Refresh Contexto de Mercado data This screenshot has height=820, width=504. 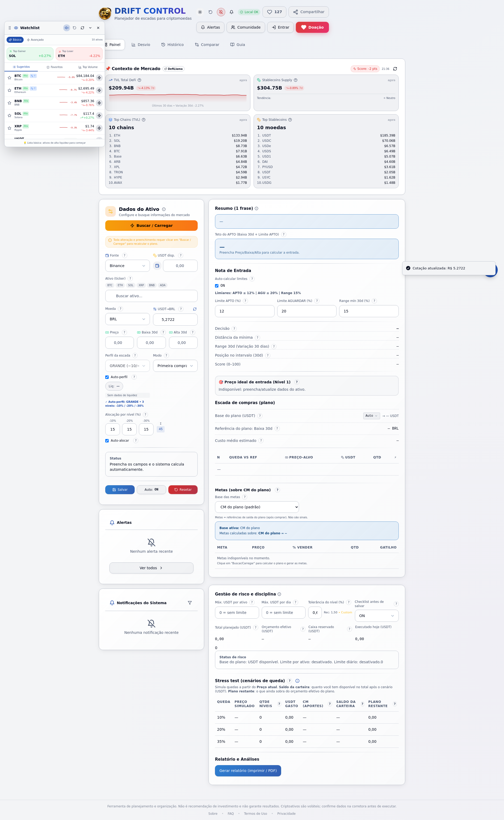pyautogui.click(x=395, y=69)
